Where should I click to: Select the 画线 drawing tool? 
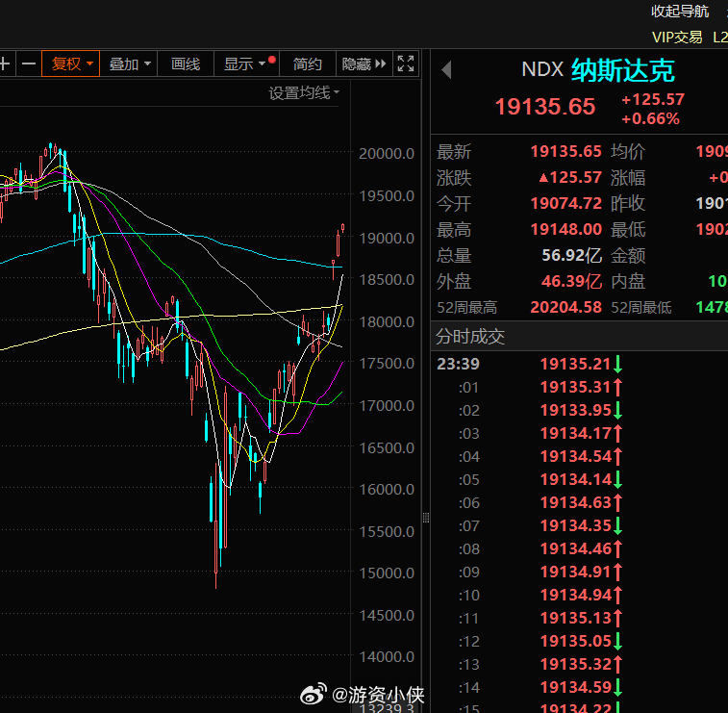[186, 64]
